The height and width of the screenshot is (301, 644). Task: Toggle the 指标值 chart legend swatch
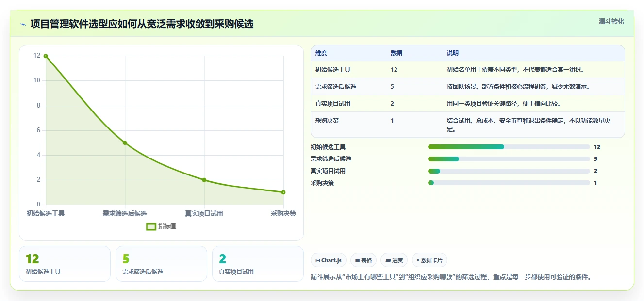point(151,226)
